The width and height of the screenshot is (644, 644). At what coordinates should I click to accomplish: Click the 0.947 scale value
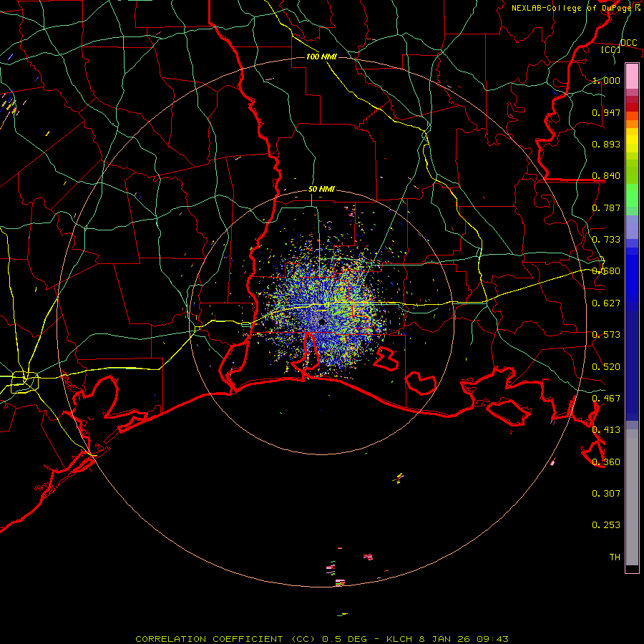pos(606,112)
